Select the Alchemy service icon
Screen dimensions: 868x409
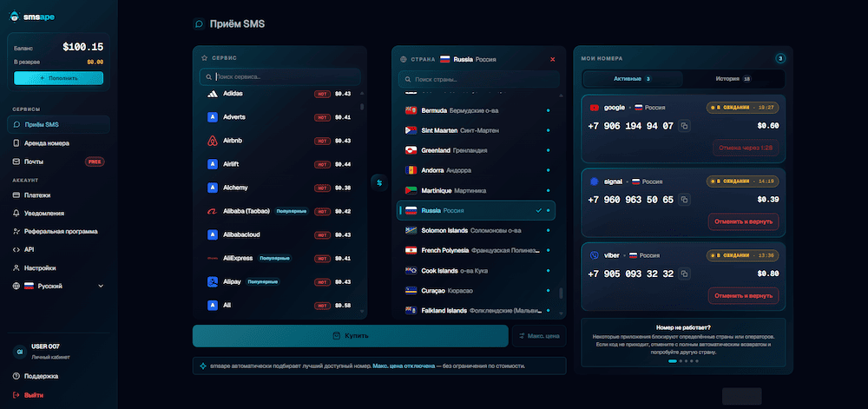point(212,188)
